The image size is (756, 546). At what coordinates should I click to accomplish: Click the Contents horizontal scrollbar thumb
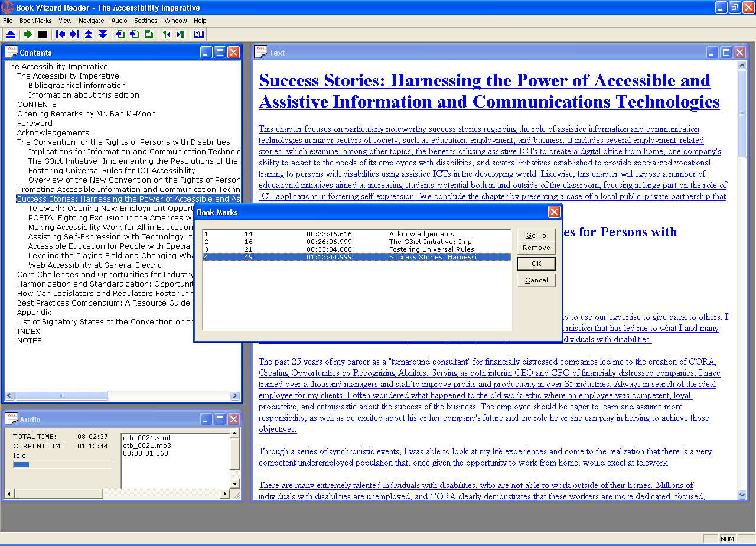[x=62, y=396]
